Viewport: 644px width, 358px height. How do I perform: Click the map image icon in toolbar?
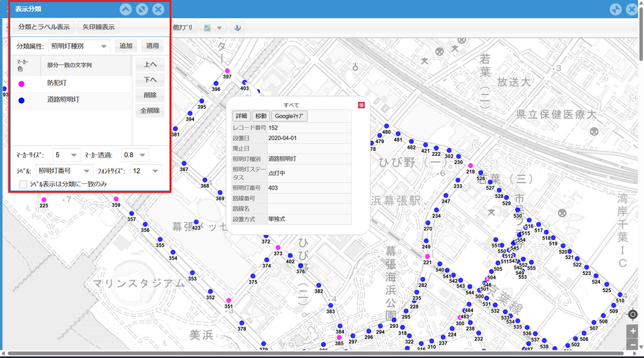208,28
